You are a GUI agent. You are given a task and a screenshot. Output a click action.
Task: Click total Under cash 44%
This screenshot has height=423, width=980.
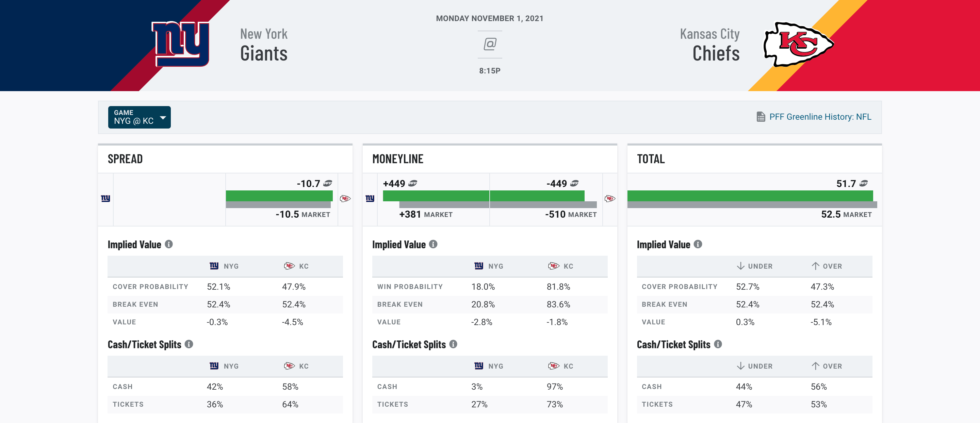pos(744,387)
